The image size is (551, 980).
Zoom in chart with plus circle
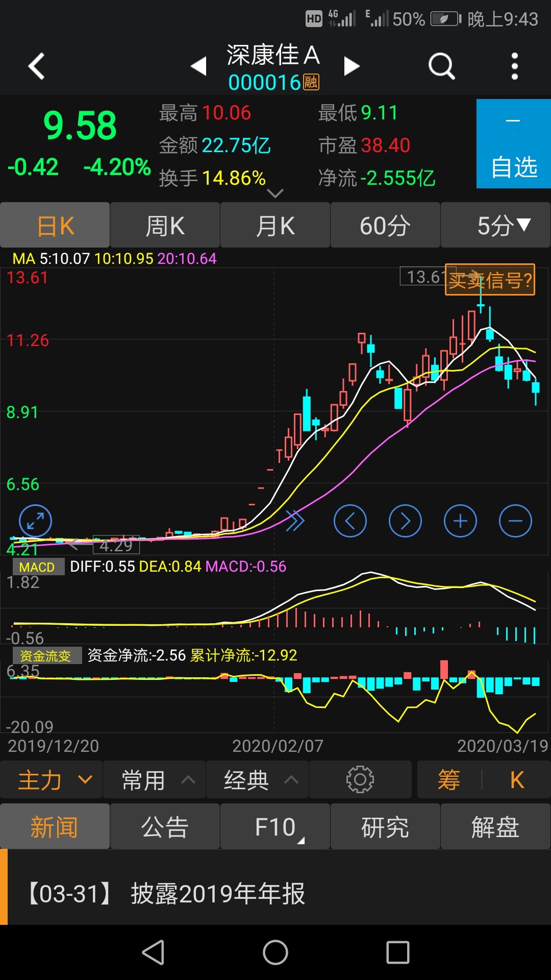[460, 521]
